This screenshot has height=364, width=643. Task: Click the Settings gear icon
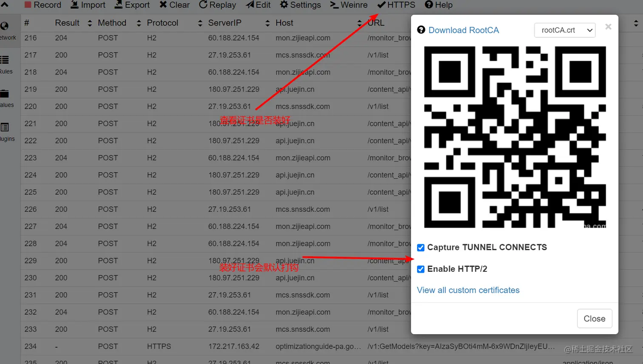click(x=284, y=5)
